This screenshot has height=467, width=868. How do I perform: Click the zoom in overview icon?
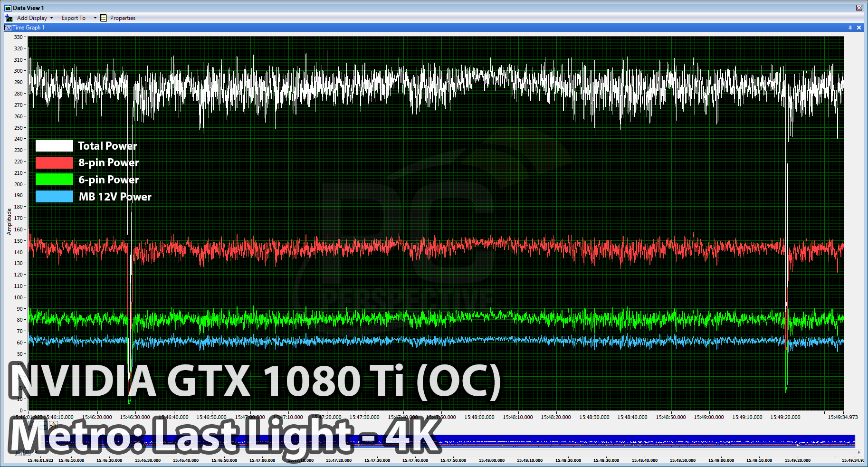27,452
